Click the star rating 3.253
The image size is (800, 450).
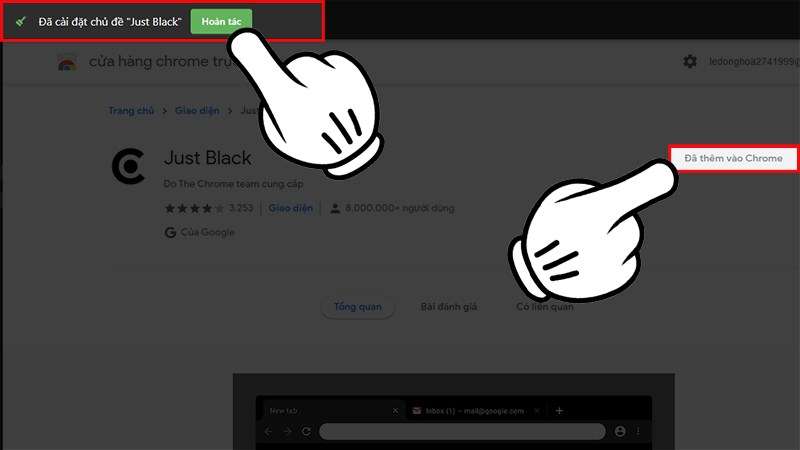tap(208, 208)
